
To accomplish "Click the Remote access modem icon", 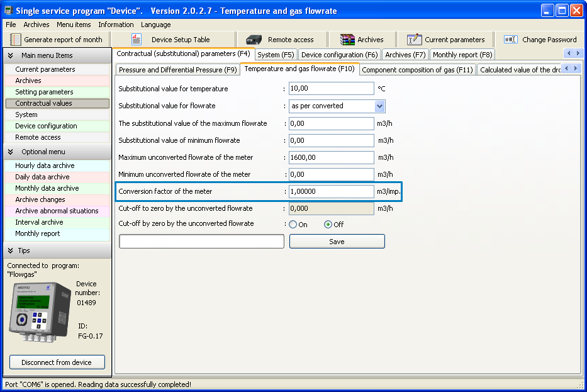I will point(254,39).
